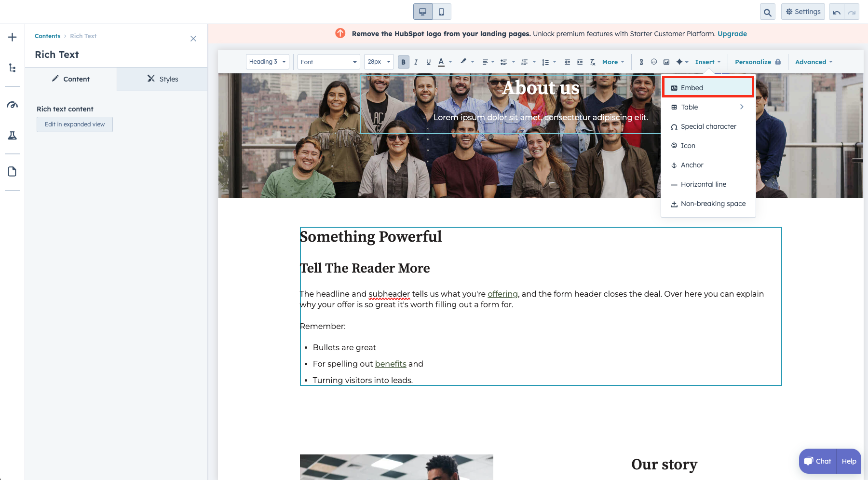Select the clear formatting icon
Screen dimensions: 868x480
(592, 62)
